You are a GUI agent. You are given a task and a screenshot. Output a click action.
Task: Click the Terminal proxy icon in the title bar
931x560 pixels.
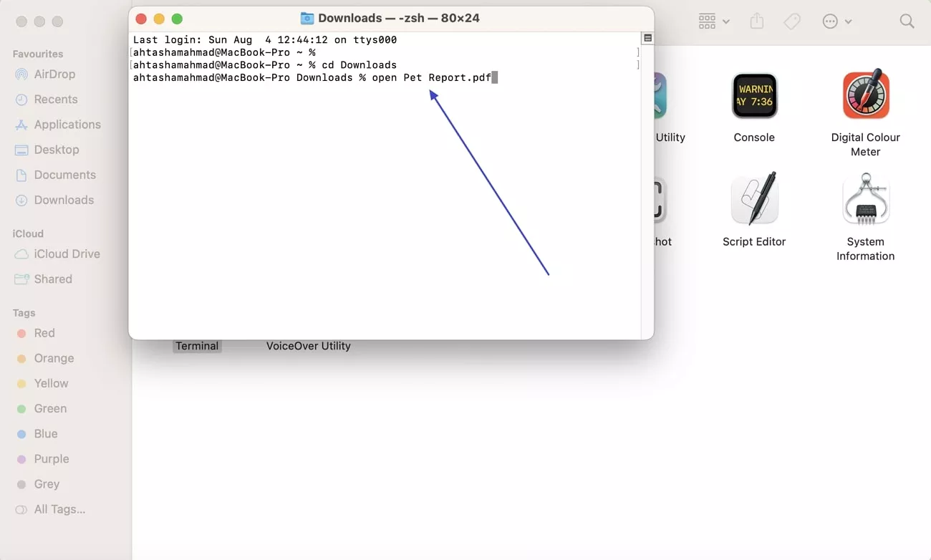(x=308, y=18)
